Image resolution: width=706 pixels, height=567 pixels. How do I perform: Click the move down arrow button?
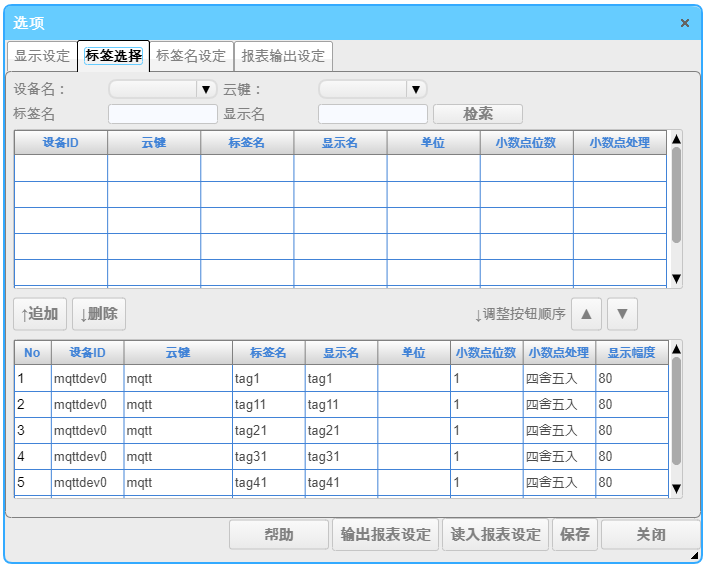(622, 314)
